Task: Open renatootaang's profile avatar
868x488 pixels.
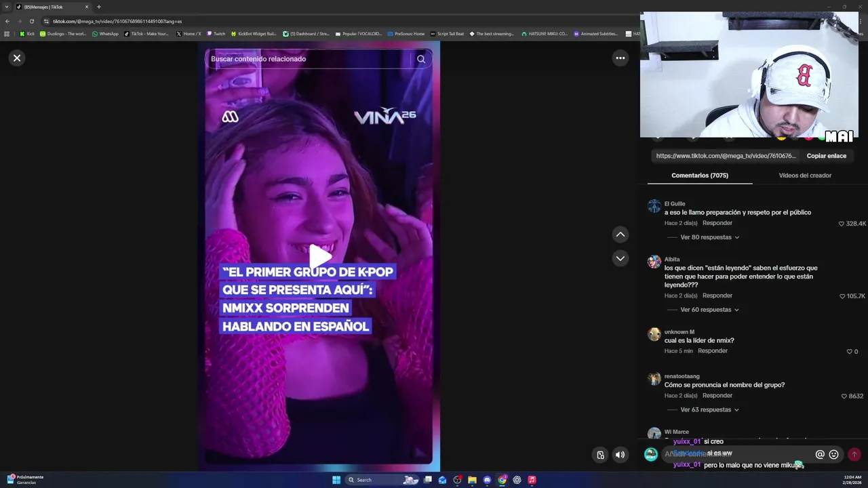Action: point(654,379)
